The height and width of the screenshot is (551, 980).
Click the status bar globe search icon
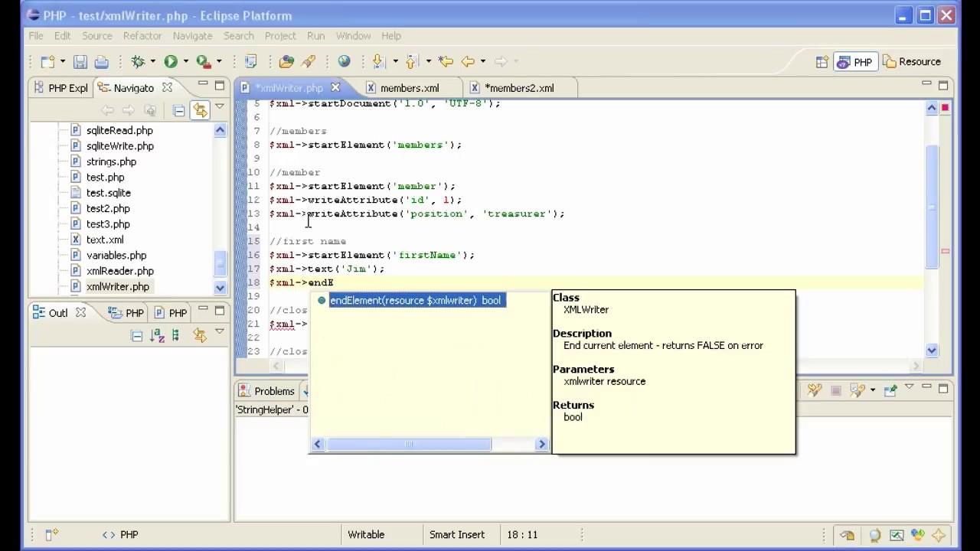(x=875, y=535)
